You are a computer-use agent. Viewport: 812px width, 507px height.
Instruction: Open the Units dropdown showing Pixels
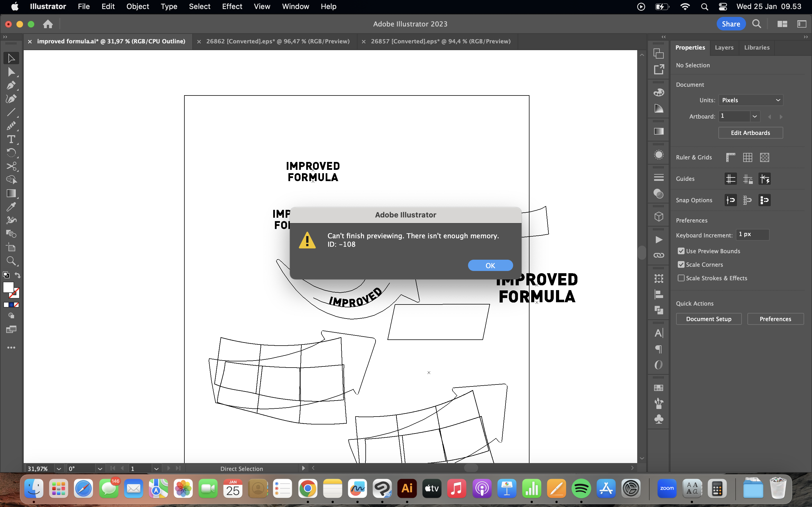pos(751,100)
